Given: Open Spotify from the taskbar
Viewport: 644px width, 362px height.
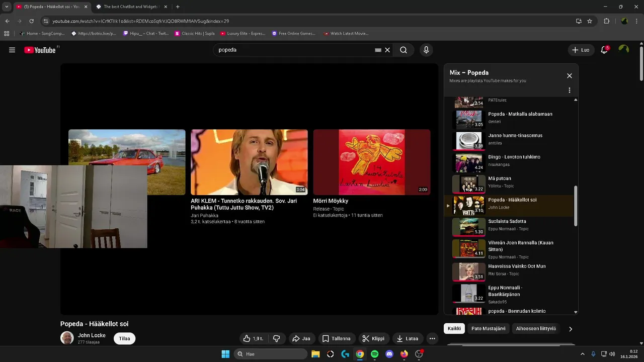Looking at the screenshot, I should point(375,354).
